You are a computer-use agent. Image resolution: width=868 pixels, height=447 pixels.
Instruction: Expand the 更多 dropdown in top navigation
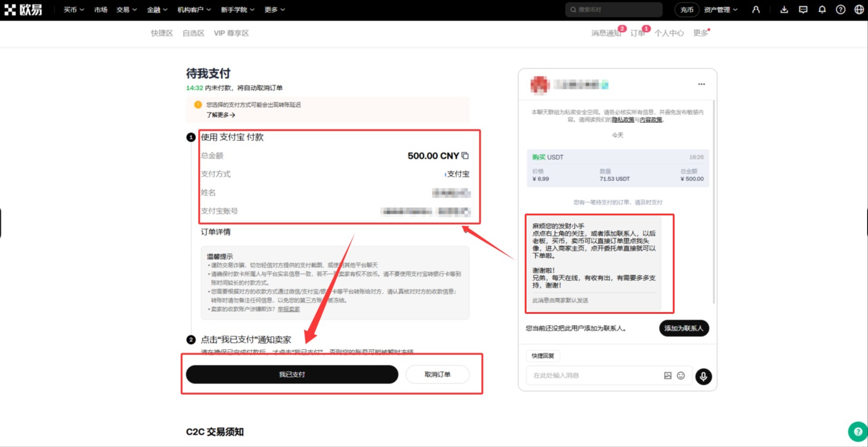274,10
